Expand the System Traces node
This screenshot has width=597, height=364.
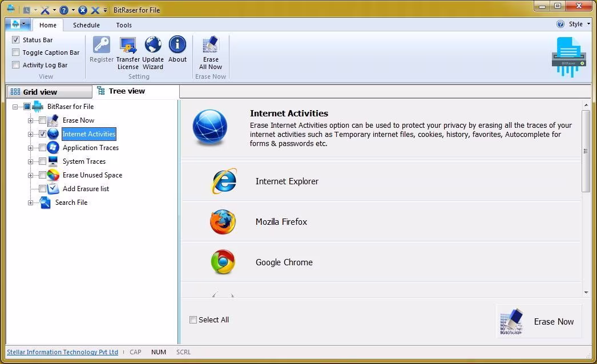[x=30, y=162]
